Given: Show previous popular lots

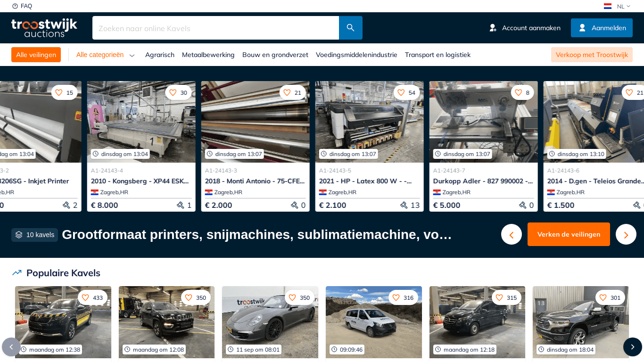Looking at the screenshot, I should [x=11, y=347].
